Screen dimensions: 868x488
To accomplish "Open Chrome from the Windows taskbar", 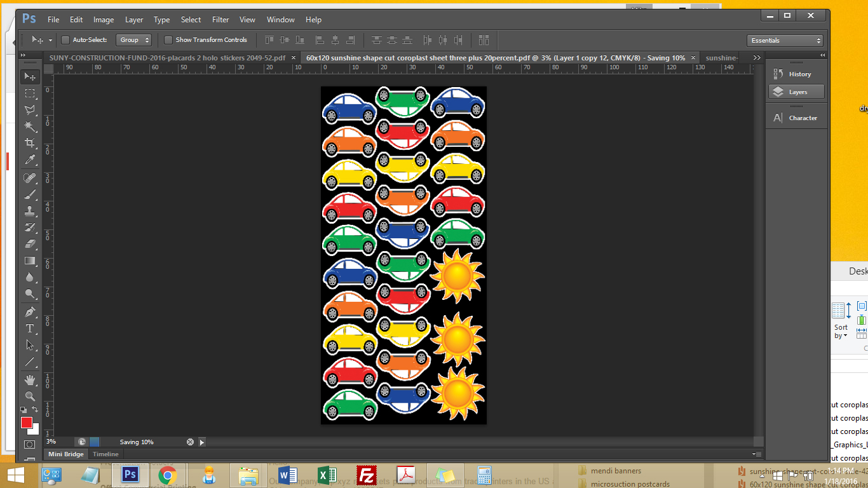I will pos(167,475).
